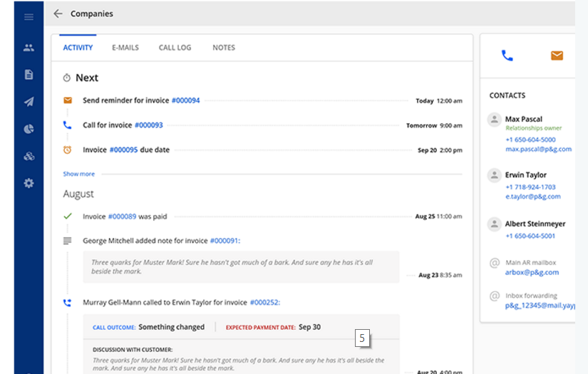Click the inbox forwarding p&g_12345 address
588x374 pixels.
pyautogui.click(x=540, y=306)
